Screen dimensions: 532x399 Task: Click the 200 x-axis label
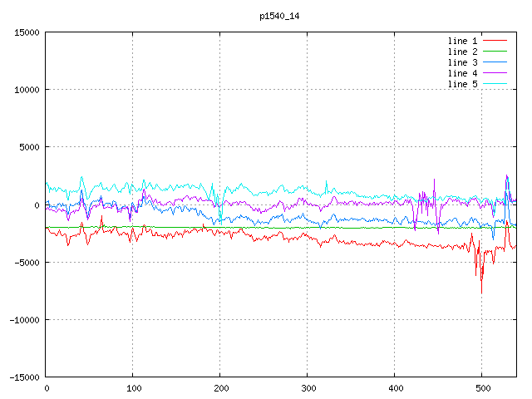(x=221, y=388)
